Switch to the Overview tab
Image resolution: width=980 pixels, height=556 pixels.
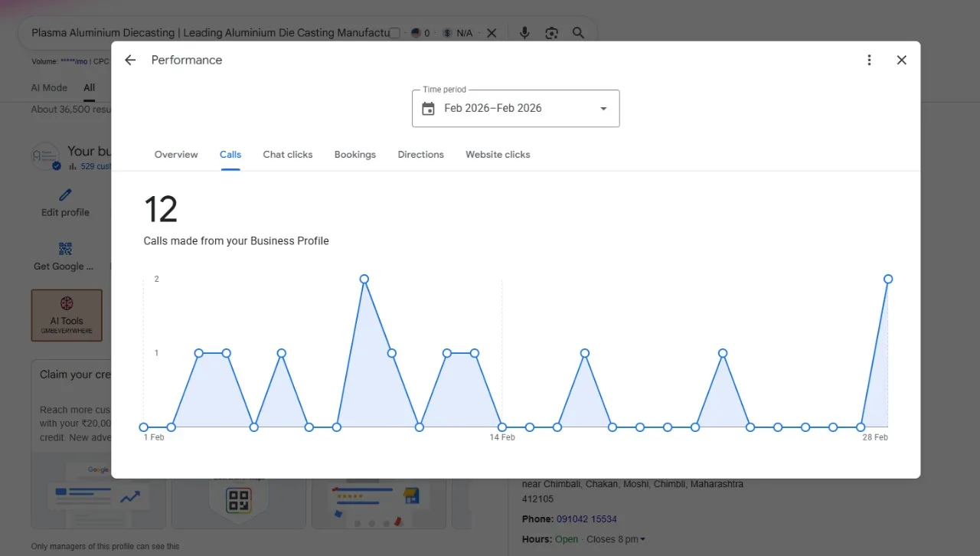[176, 155]
